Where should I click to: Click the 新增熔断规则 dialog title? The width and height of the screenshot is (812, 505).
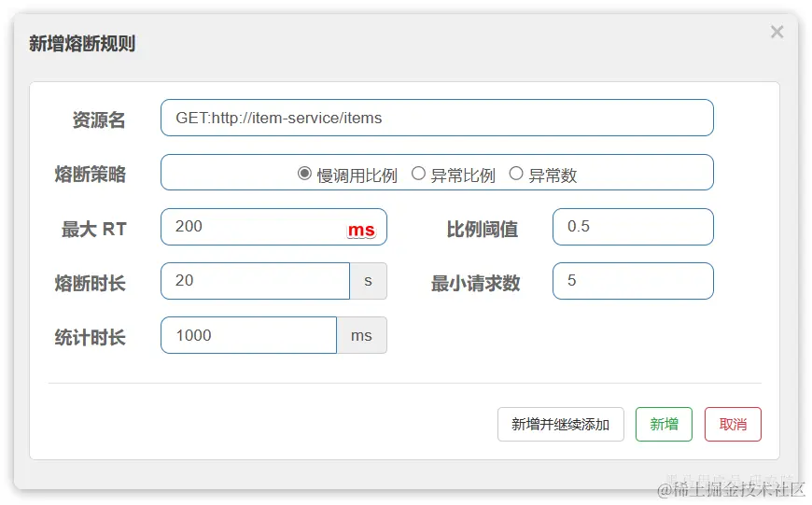[82, 44]
